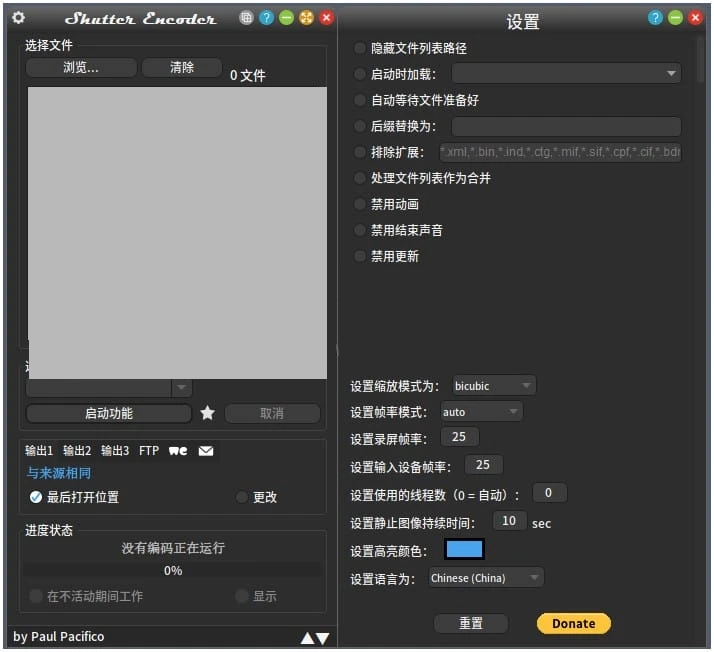Screen dimensions: 714x652
Task: Switch to the FTP output tab
Action: (x=149, y=451)
